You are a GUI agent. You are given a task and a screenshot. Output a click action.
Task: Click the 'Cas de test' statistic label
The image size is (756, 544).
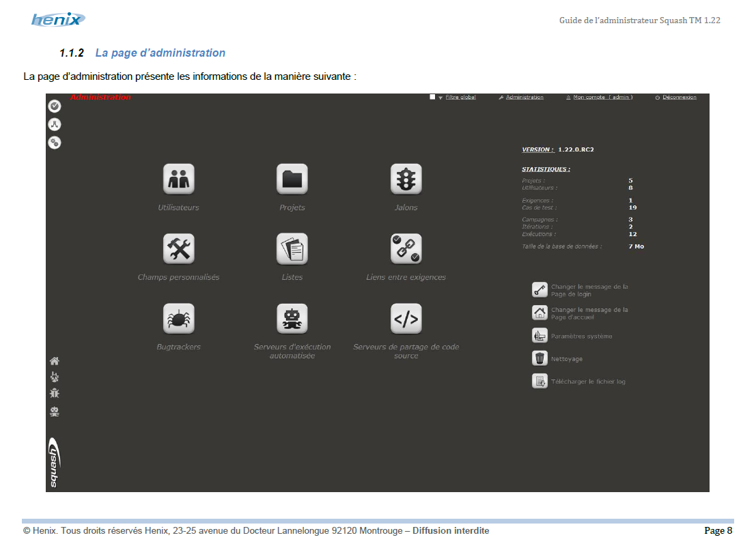click(x=539, y=207)
